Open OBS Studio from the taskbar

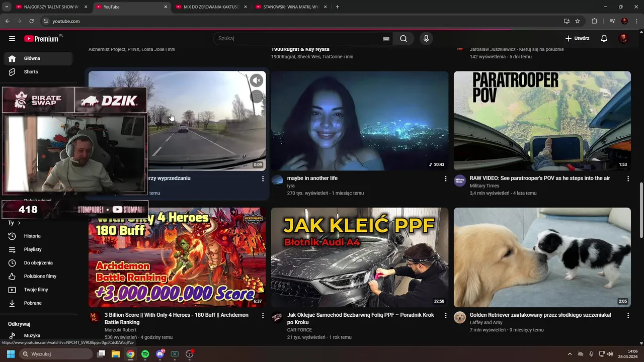[x=190, y=354]
